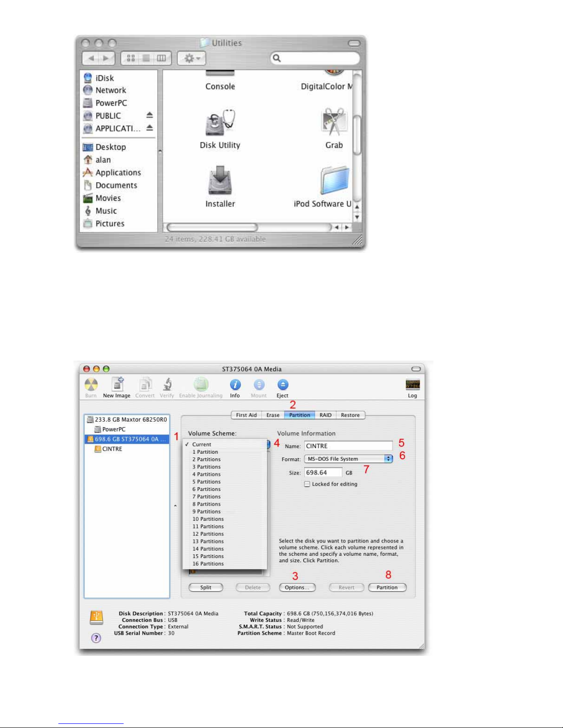Switch Finder to column view
Viewport: 563px width, 728px height.
point(162,58)
